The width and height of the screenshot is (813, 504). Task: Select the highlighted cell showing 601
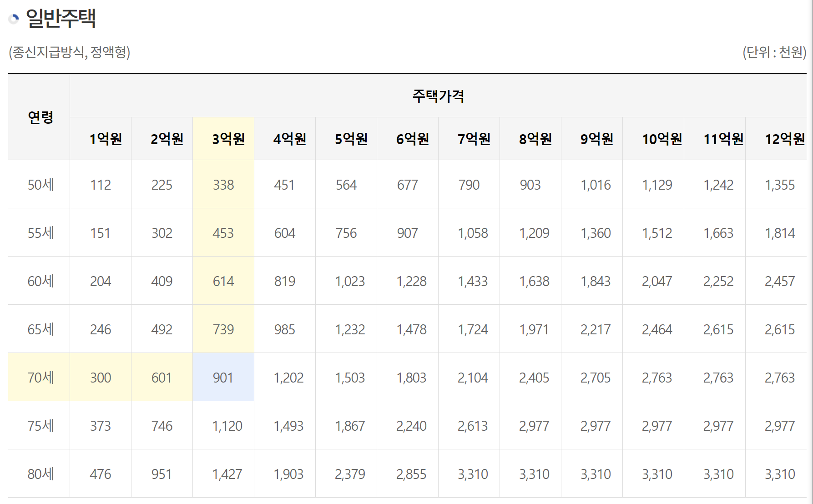coord(162,377)
